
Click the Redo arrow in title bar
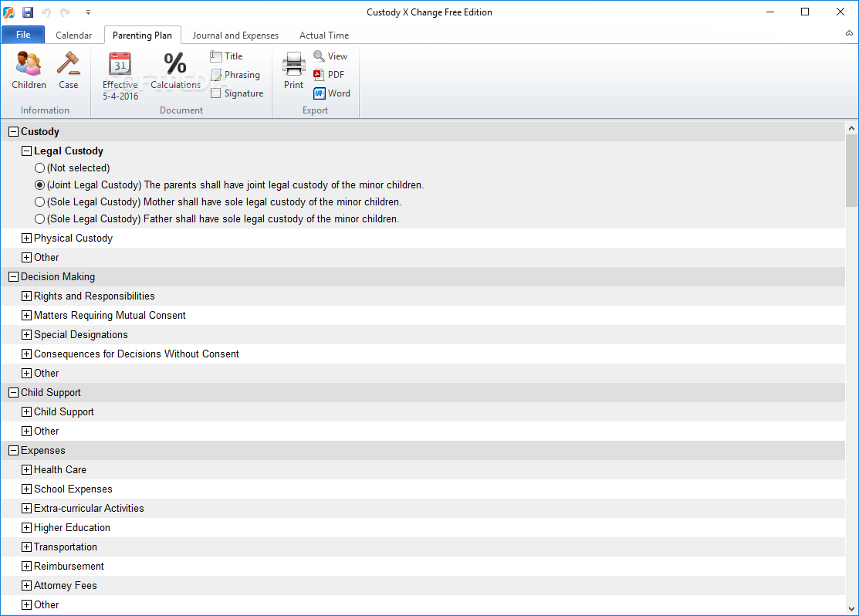click(x=65, y=12)
